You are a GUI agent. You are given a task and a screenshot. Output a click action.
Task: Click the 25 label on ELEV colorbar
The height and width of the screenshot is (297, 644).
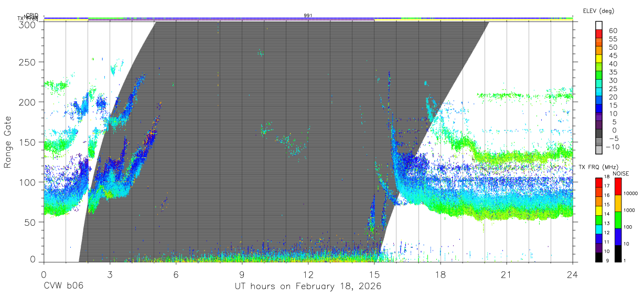613,89
